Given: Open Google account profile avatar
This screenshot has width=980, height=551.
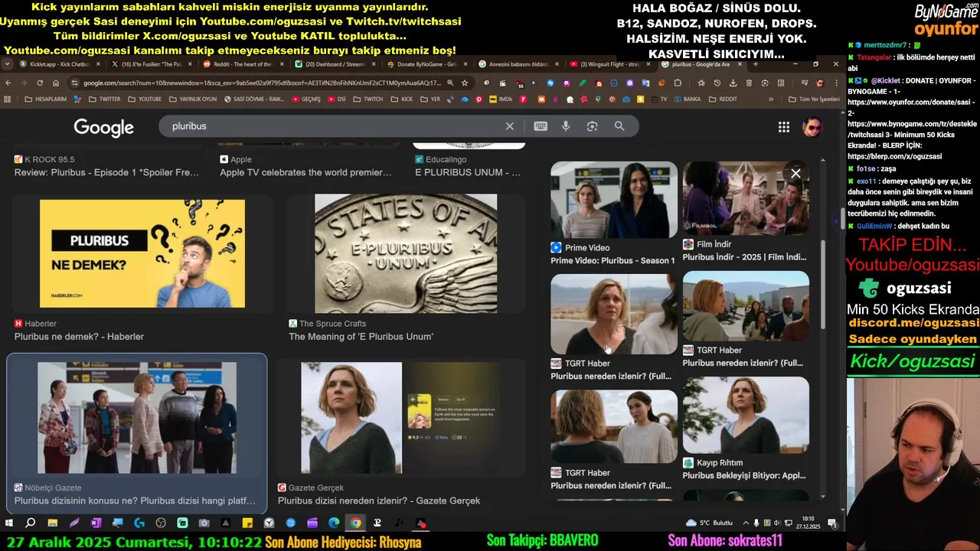Looking at the screenshot, I should tap(812, 127).
